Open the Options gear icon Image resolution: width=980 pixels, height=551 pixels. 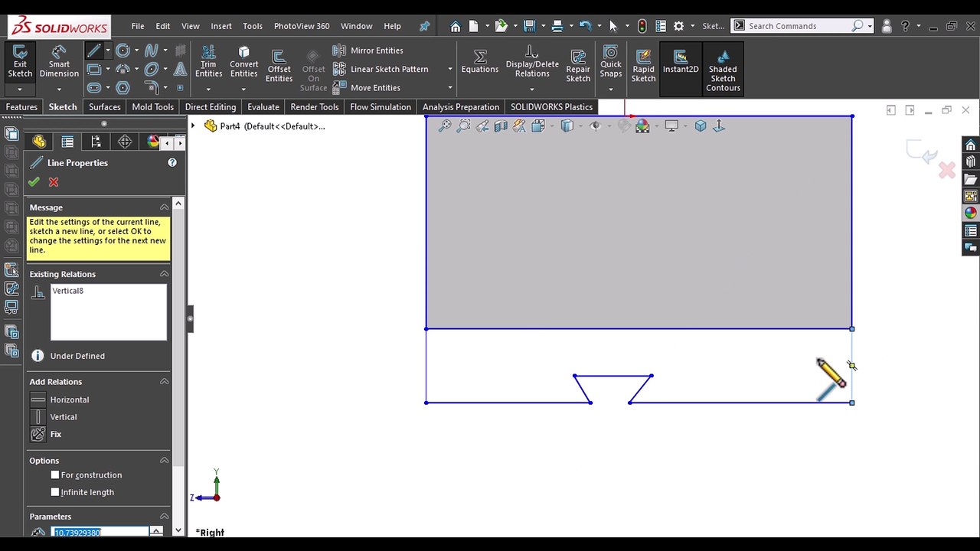click(x=678, y=26)
